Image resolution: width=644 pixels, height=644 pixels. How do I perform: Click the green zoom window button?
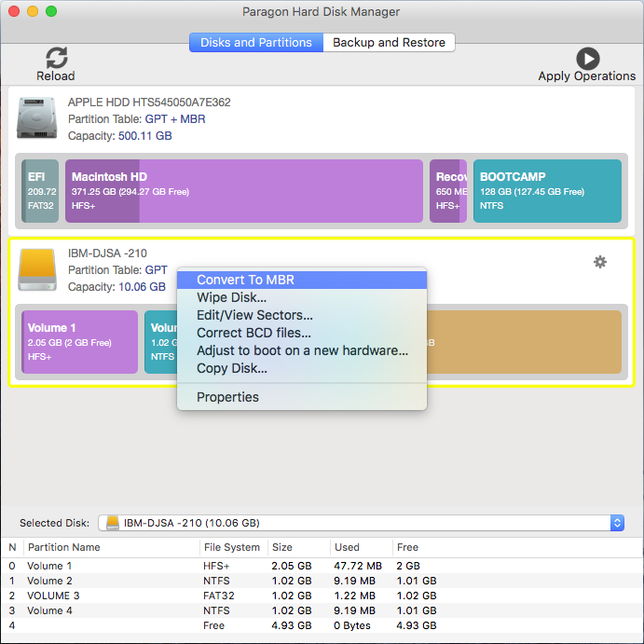point(51,11)
